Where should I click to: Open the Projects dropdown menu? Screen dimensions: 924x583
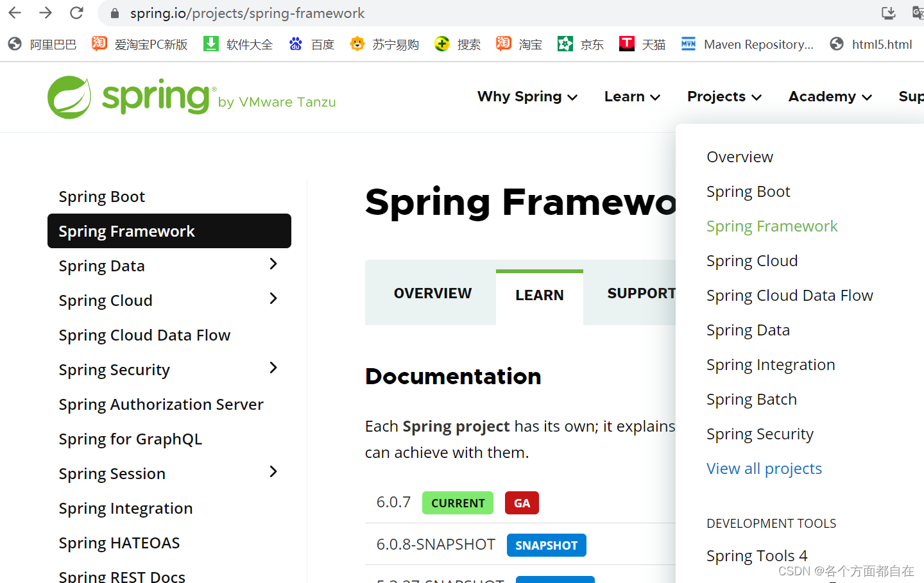(x=724, y=97)
